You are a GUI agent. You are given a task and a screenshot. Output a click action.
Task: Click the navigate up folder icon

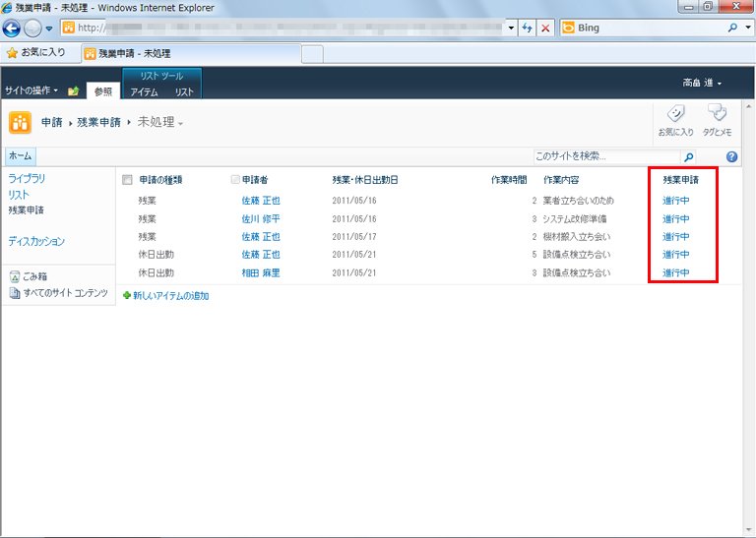pos(73,90)
